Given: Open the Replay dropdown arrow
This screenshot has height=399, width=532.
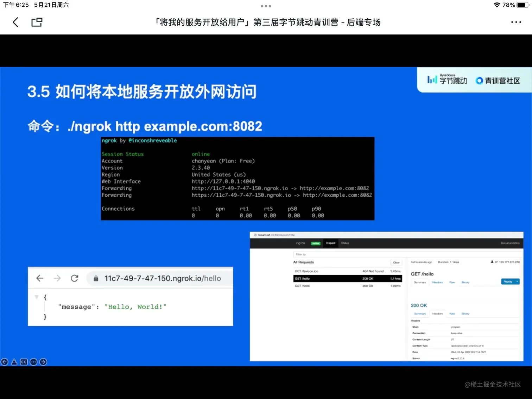Looking at the screenshot, I should coord(517,281).
